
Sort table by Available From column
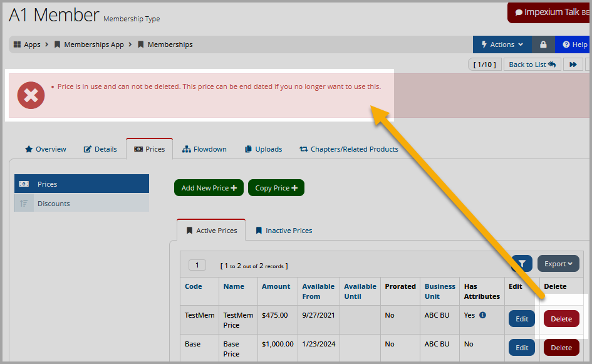pos(318,291)
